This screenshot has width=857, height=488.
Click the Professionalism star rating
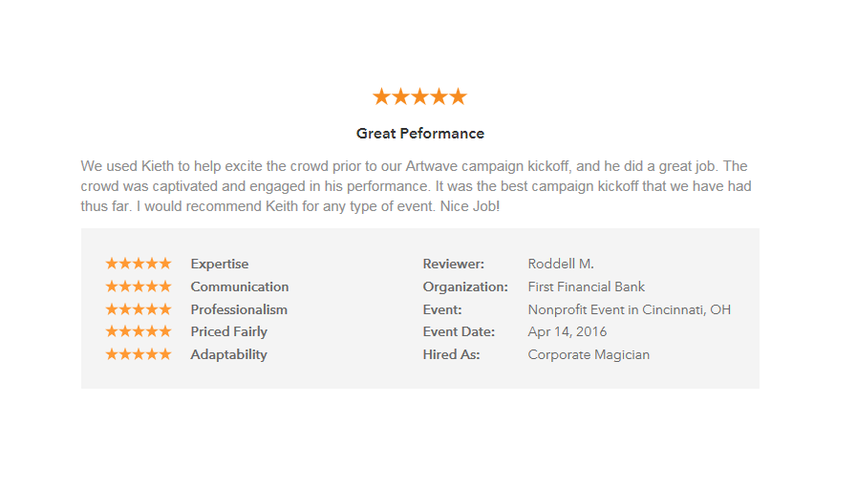click(138, 309)
